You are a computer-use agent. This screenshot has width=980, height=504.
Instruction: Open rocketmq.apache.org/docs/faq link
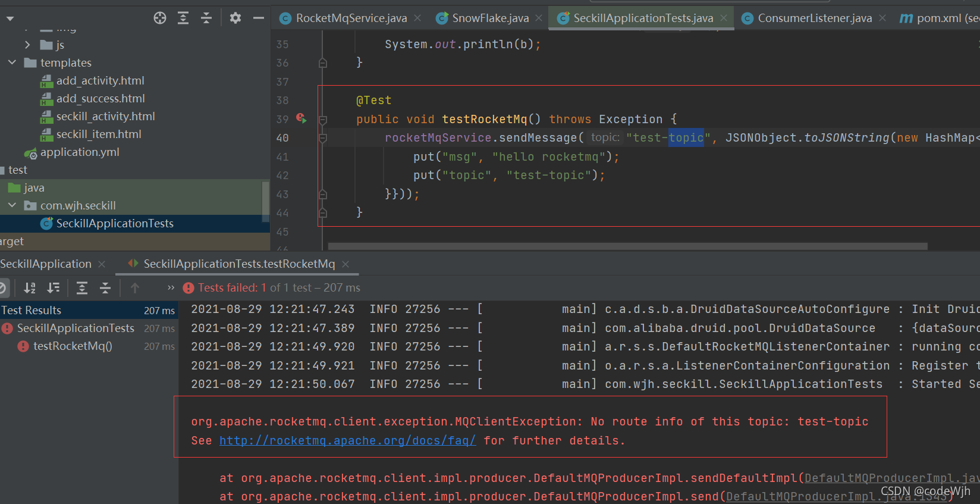click(348, 440)
